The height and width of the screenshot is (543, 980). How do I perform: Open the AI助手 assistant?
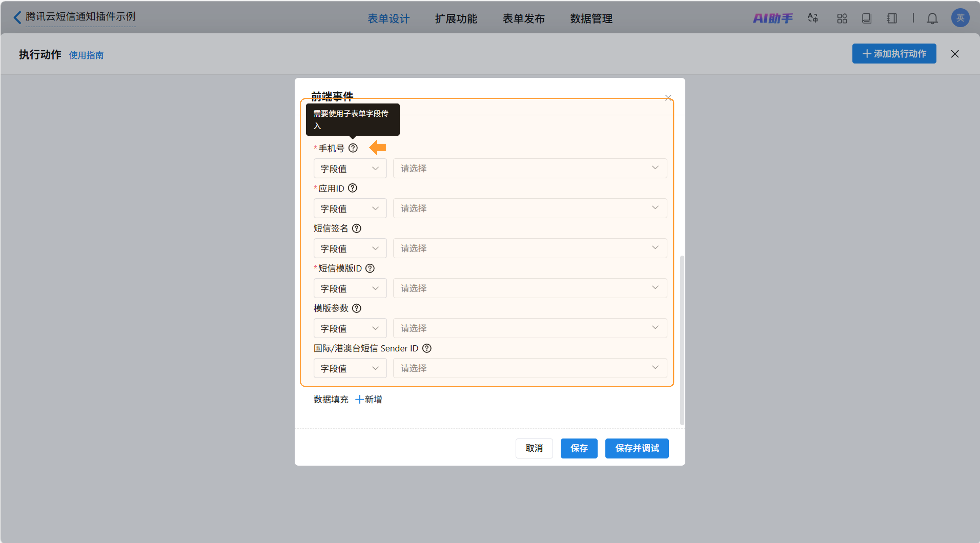pos(772,18)
